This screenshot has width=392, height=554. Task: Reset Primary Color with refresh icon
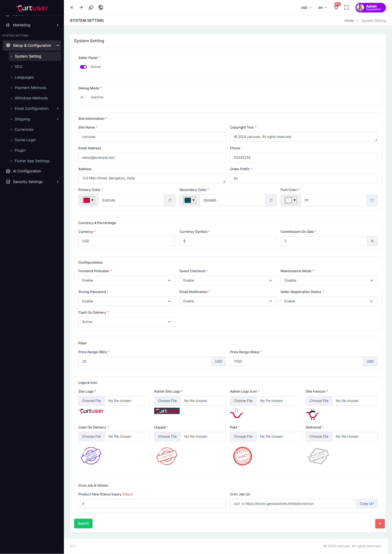point(170,200)
